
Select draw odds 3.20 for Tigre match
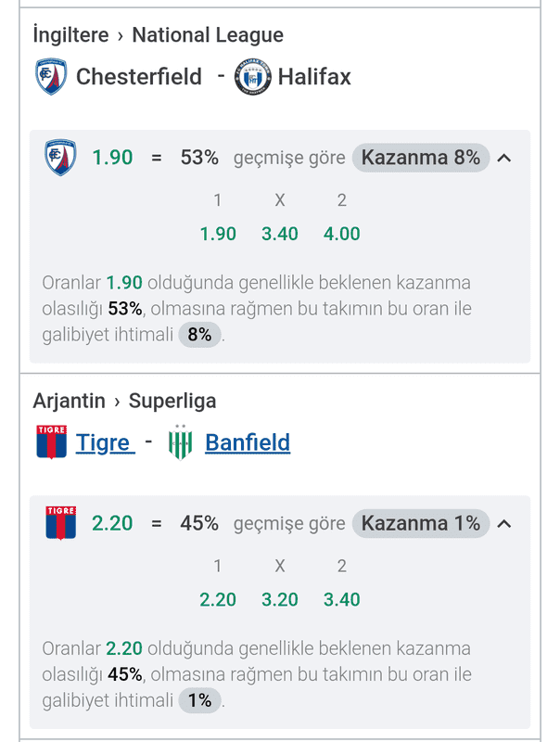coord(279,599)
